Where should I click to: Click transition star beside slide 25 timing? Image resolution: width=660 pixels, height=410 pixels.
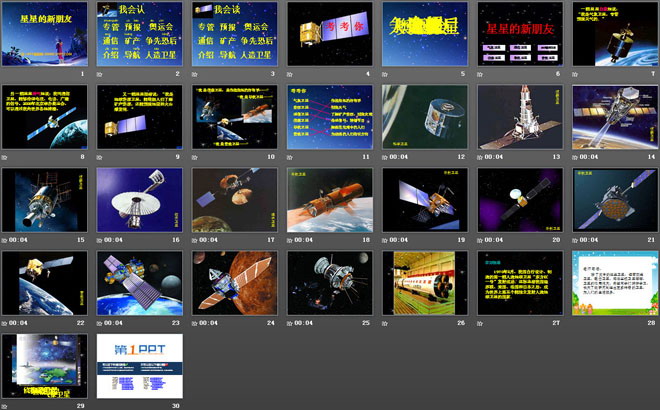point(290,323)
